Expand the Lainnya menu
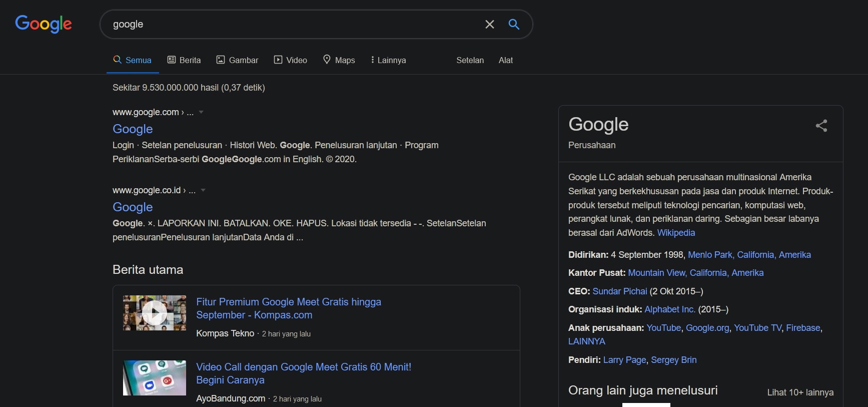The width and height of the screenshot is (868, 407). tap(388, 60)
